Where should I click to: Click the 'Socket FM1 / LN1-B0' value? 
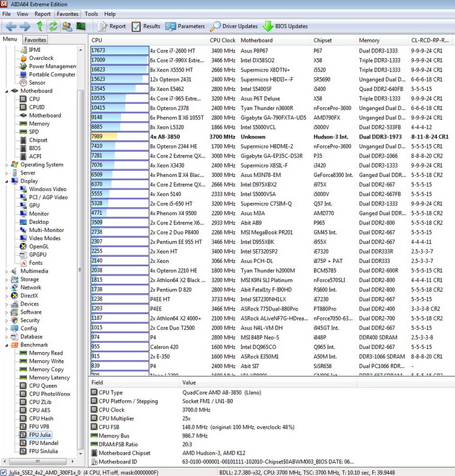[208, 401]
